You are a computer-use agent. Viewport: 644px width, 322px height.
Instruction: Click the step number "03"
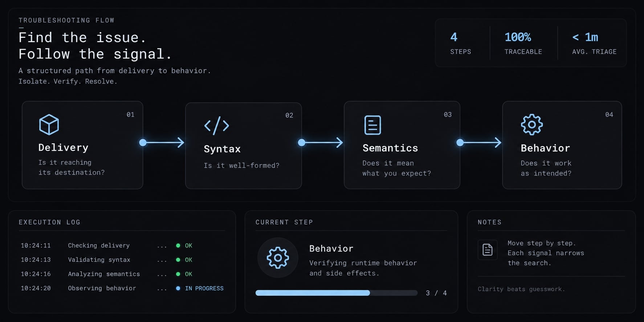pyautogui.click(x=448, y=115)
